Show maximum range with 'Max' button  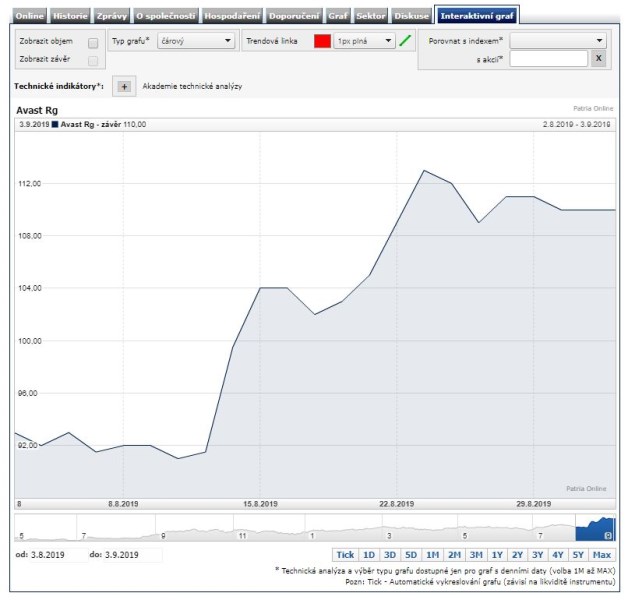602,554
